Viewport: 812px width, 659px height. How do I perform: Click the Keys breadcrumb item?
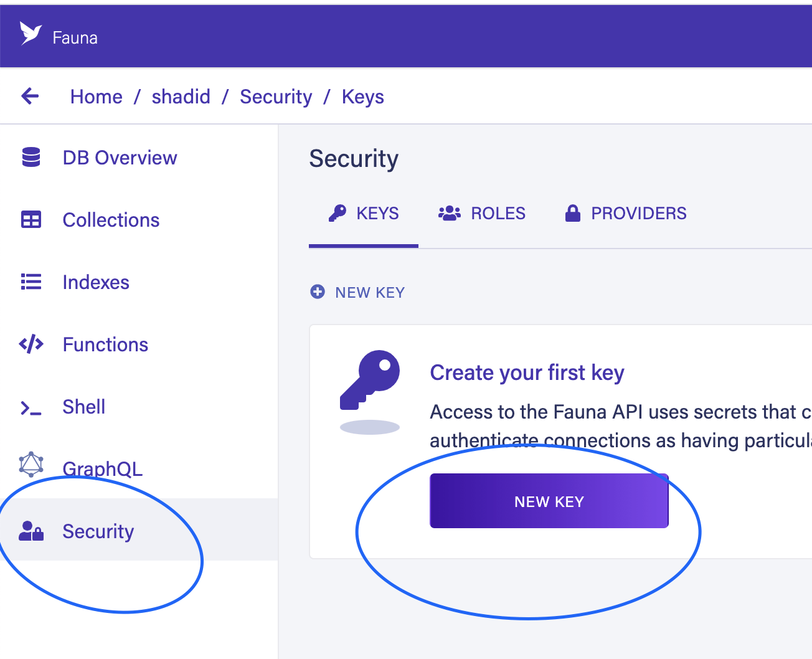point(363,97)
